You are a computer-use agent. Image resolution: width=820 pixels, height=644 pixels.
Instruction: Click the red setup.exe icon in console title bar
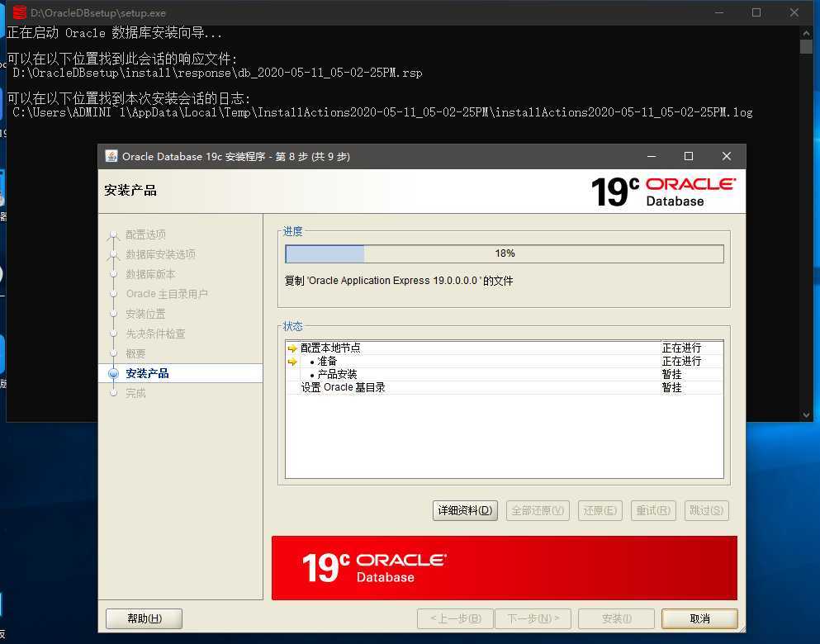point(20,12)
